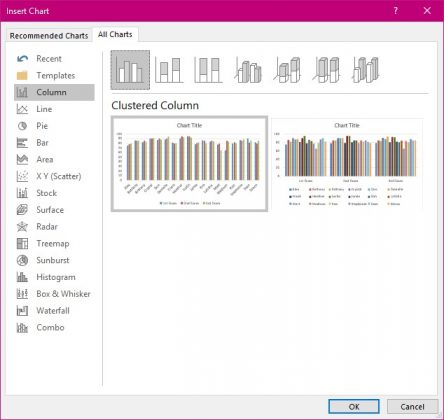Viewport: 444px width, 420px height.
Task: Pick the 3-D Clustered Column subtype icon
Action: [248, 70]
